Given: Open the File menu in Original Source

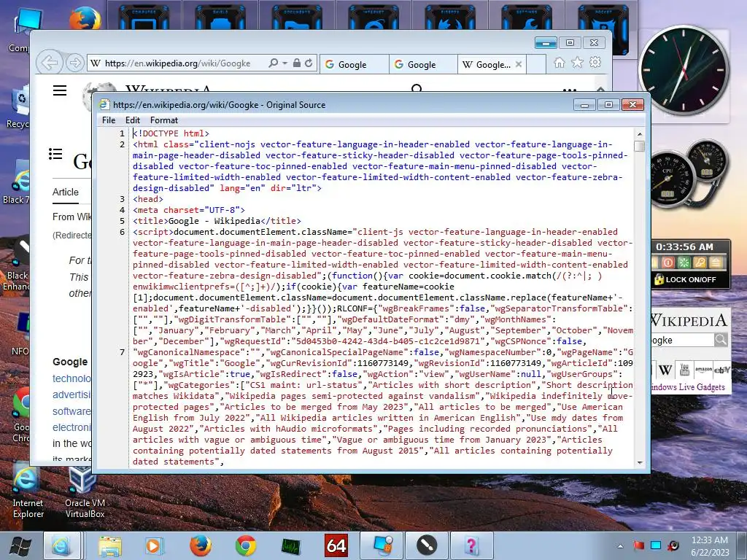Looking at the screenshot, I should [x=109, y=120].
